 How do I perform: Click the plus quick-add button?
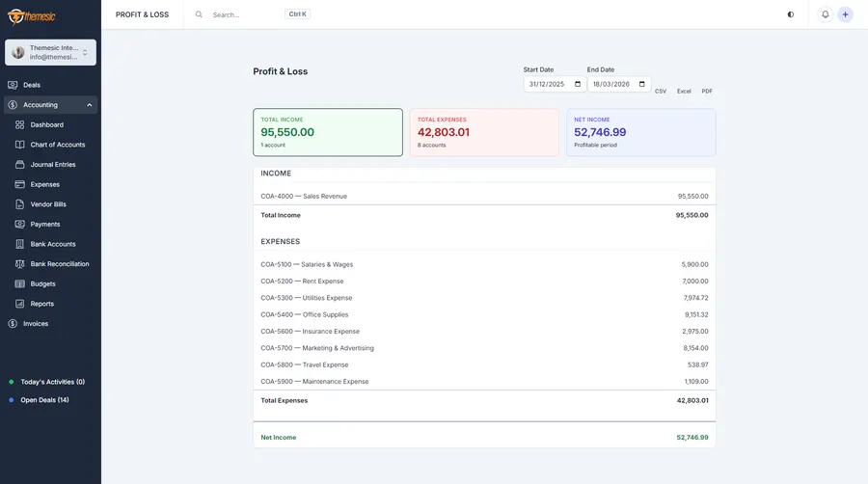point(845,14)
